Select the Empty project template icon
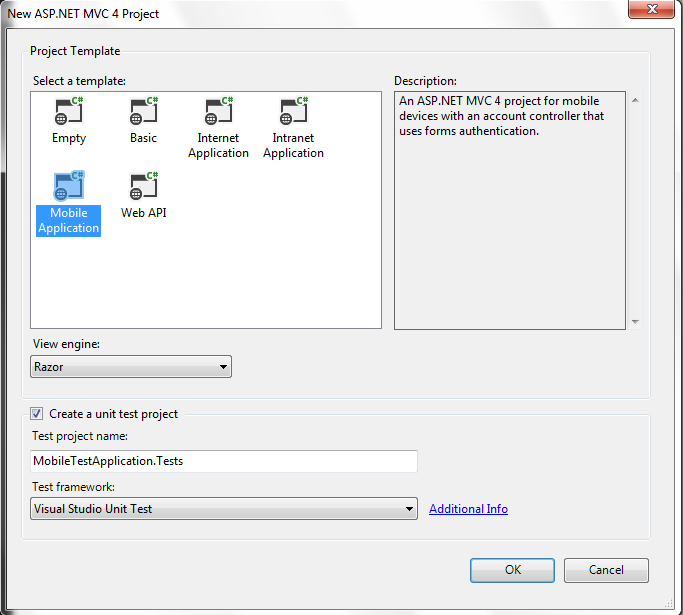The width and height of the screenshot is (683, 615). pos(68,112)
